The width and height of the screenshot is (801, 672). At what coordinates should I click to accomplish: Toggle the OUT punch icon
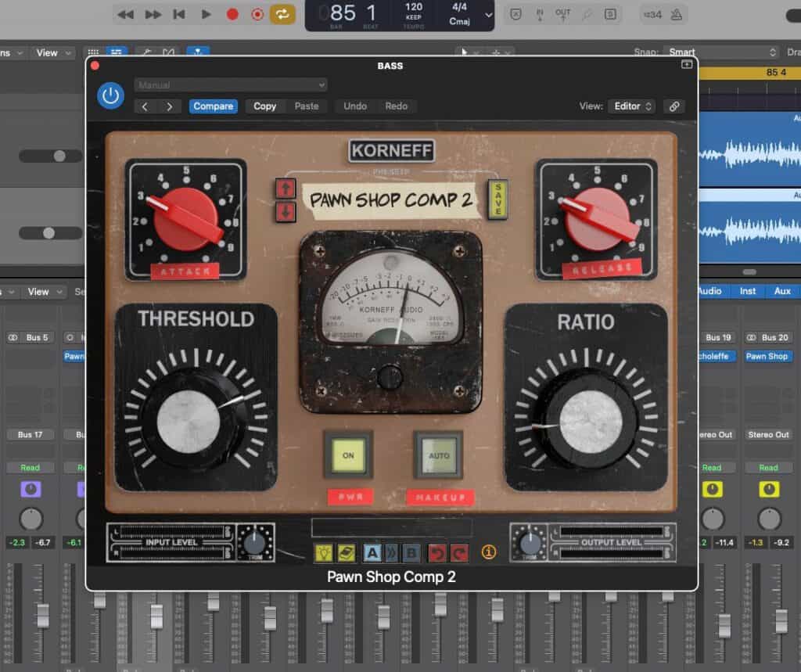(x=563, y=14)
